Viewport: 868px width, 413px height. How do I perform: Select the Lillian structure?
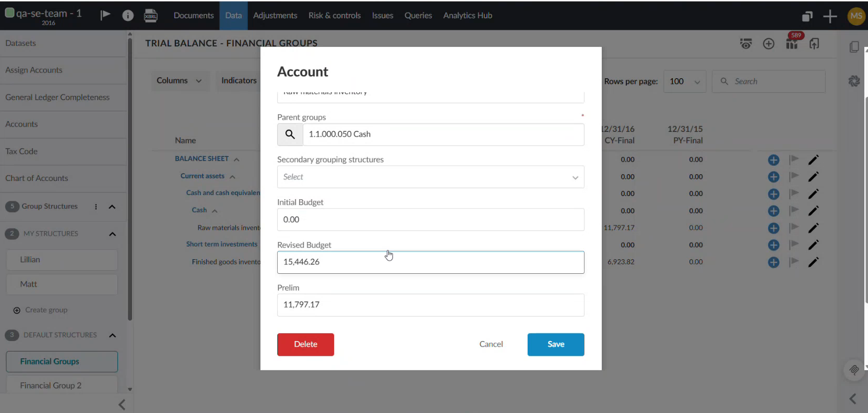point(62,260)
